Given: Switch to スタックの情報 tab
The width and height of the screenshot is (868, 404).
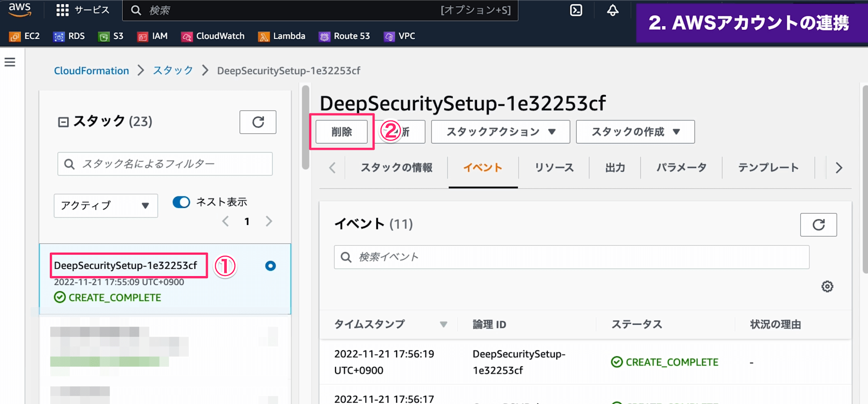Looking at the screenshot, I should pyautogui.click(x=396, y=168).
